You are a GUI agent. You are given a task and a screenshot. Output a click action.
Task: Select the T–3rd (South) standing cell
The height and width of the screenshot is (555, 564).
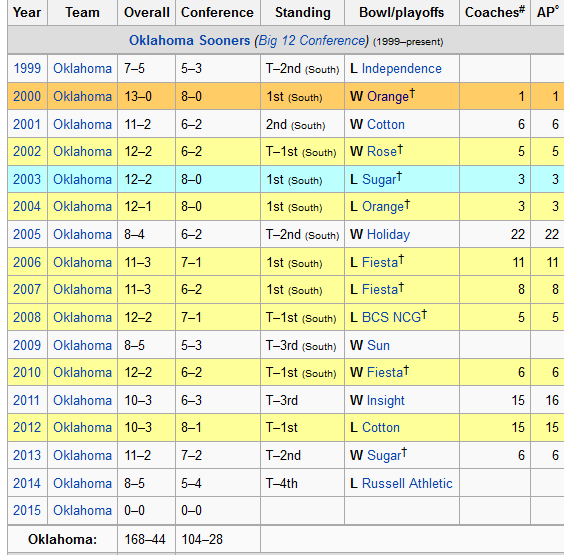point(303,346)
